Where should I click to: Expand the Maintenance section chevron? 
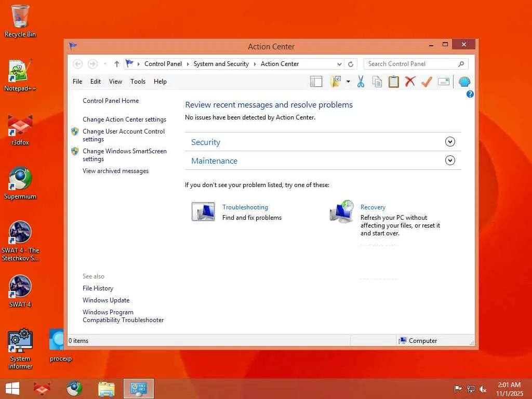click(x=450, y=161)
